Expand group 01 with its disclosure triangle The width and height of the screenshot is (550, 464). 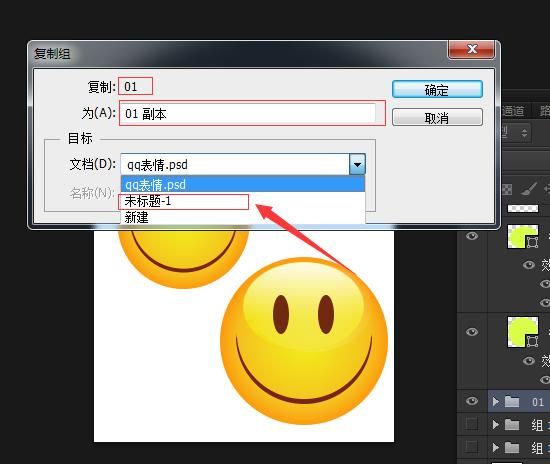[495, 402]
